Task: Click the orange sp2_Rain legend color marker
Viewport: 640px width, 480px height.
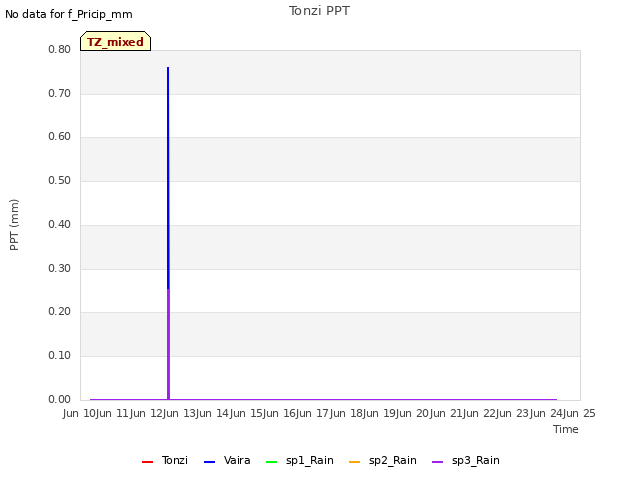Action: [x=355, y=462]
